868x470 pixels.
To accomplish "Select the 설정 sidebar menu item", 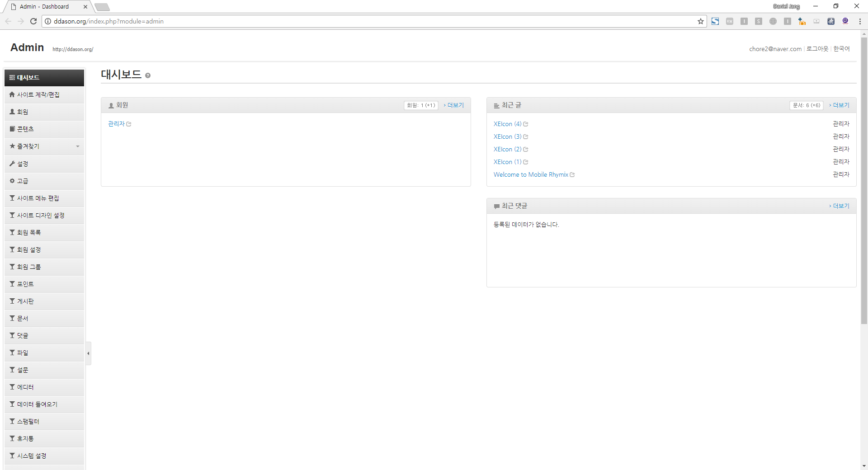I will pyautogui.click(x=23, y=164).
